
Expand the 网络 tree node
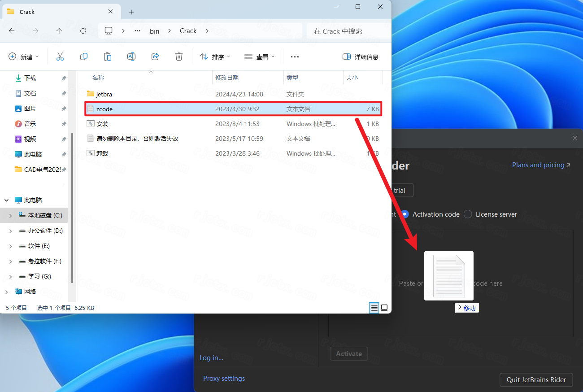pyautogui.click(x=6, y=292)
